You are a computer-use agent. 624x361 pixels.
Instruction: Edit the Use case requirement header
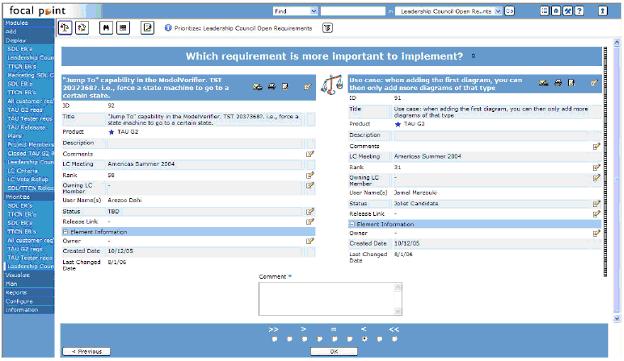click(x=594, y=83)
